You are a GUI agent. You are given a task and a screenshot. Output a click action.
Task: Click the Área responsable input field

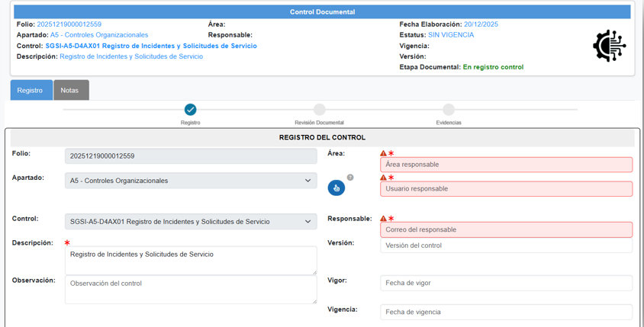506,165
